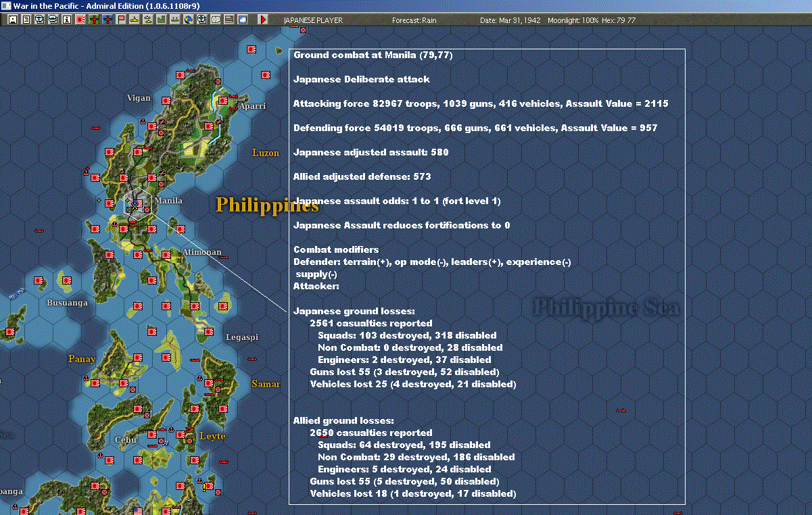Viewport: 812px width, 515px height.
Task: Click the 'Japanese adjusted assault: 580' line
Action: [x=371, y=153]
